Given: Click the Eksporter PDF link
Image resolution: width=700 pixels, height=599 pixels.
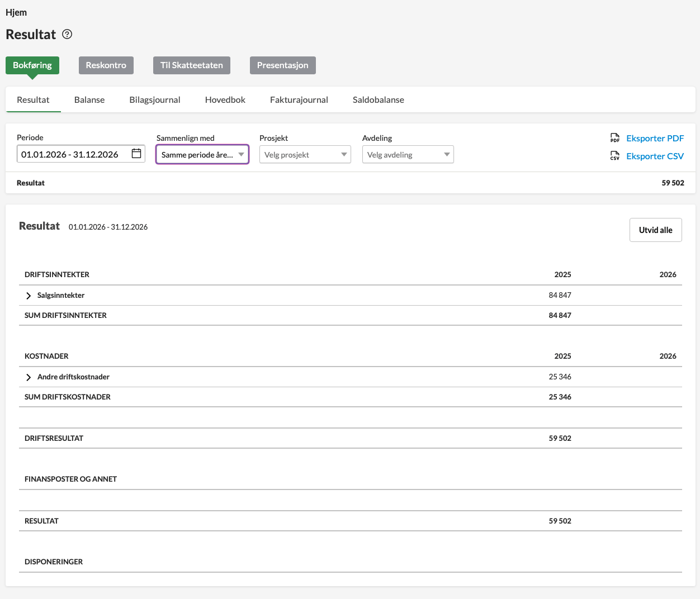Looking at the screenshot, I should (x=655, y=139).
